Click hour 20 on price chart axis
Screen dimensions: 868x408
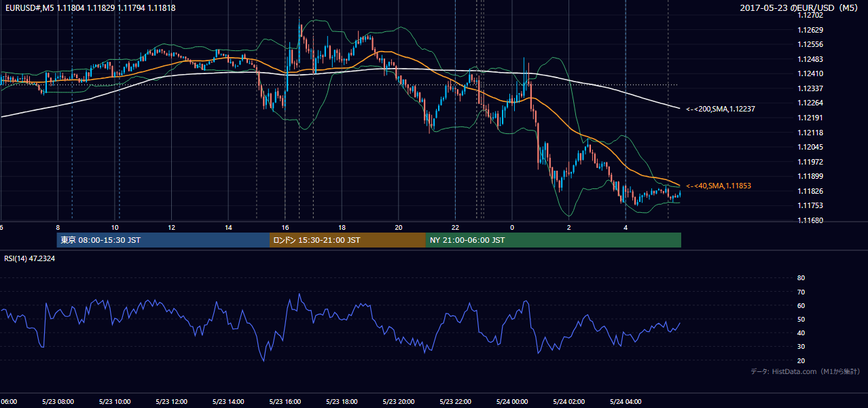point(399,227)
